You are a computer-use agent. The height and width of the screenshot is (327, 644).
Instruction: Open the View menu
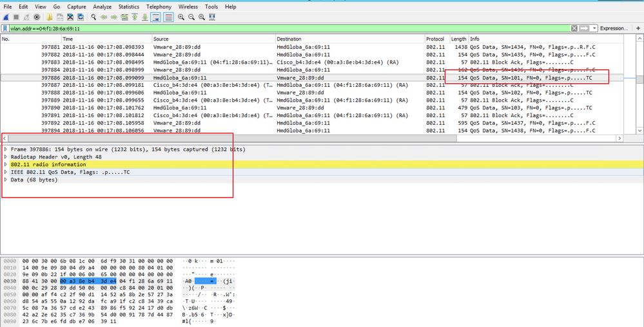[x=40, y=6]
